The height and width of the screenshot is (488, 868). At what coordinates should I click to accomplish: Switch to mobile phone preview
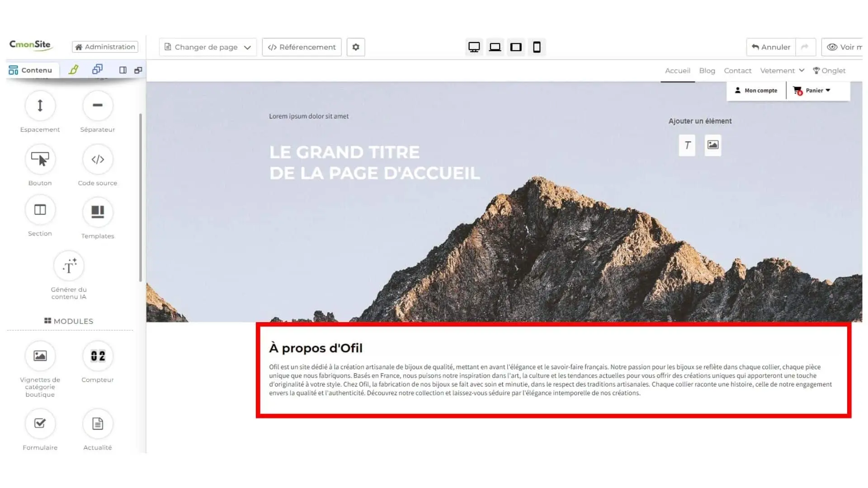coord(537,47)
